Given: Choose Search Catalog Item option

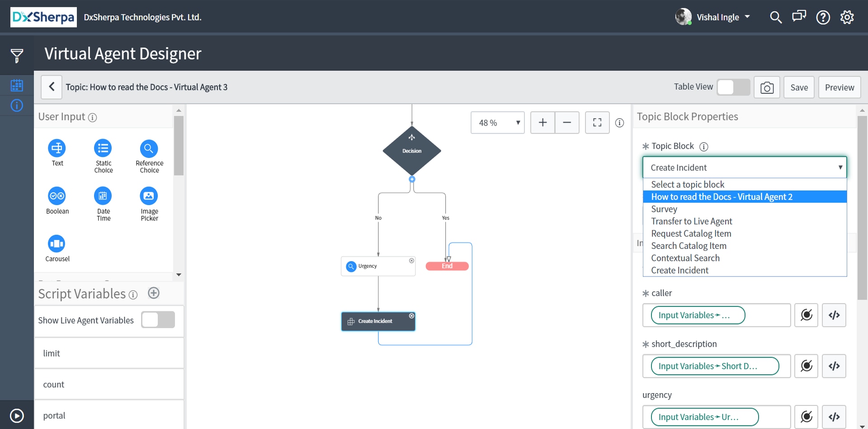Looking at the screenshot, I should [x=745, y=245].
